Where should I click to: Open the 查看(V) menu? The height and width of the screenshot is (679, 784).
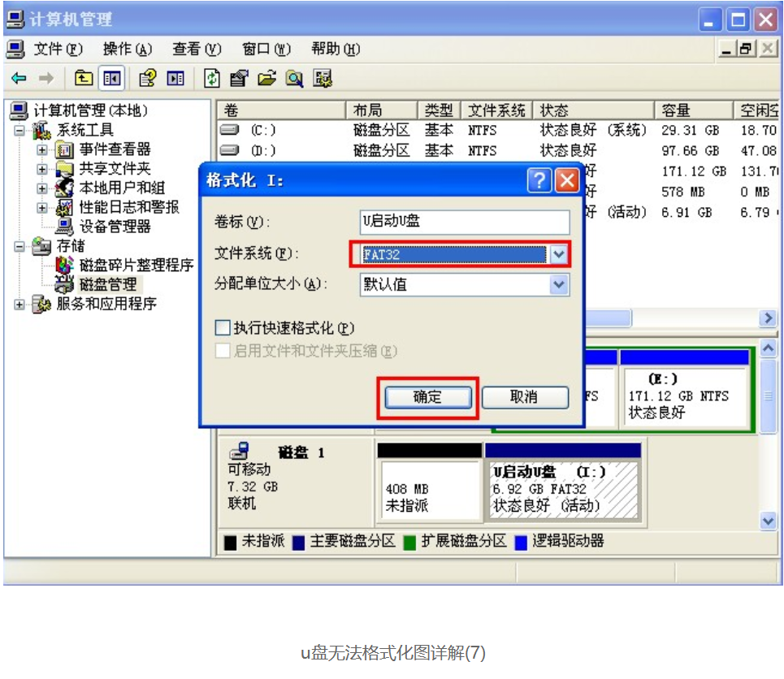(x=197, y=50)
